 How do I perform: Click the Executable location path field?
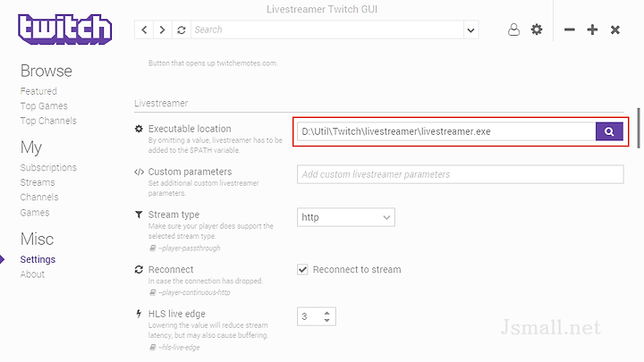446,131
